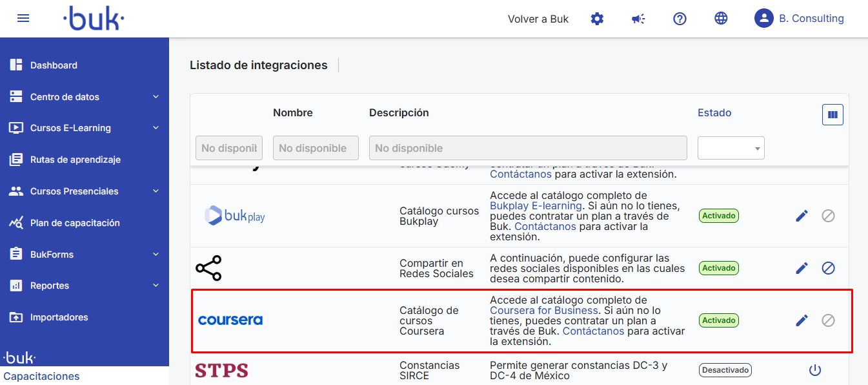The height and width of the screenshot is (385, 868).
Task: Open settings gear icon
Action: [x=597, y=19]
